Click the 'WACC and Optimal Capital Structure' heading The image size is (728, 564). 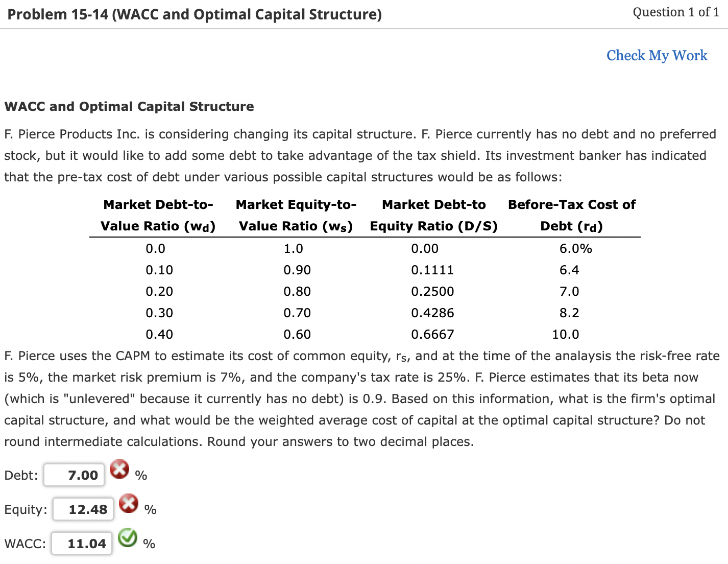click(129, 106)
